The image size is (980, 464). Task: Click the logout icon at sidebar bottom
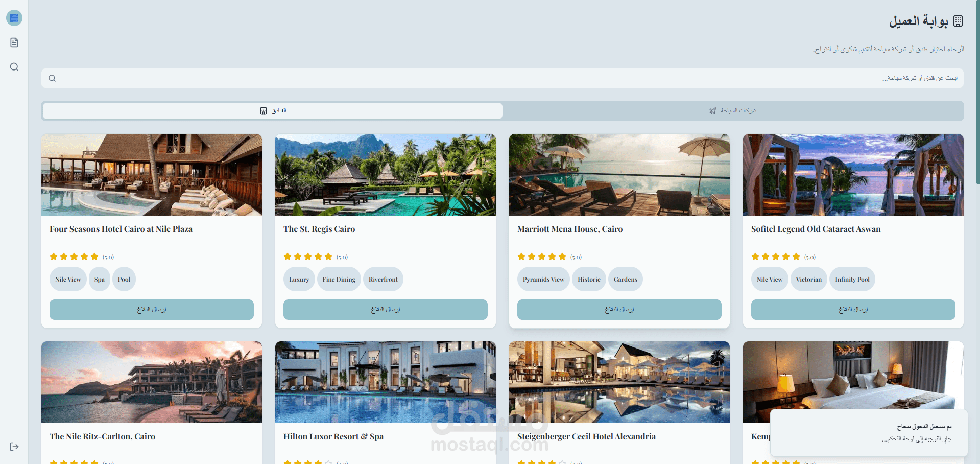14,447
